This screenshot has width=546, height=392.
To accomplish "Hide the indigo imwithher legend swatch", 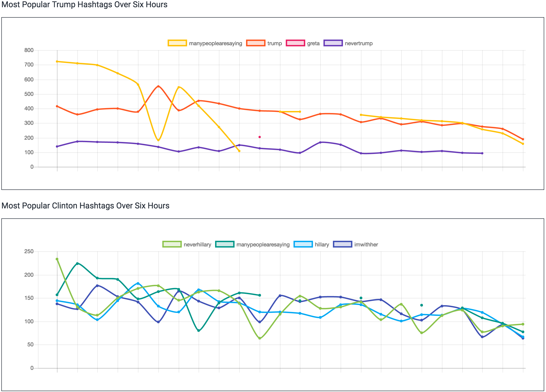I will tap(343, 244).
